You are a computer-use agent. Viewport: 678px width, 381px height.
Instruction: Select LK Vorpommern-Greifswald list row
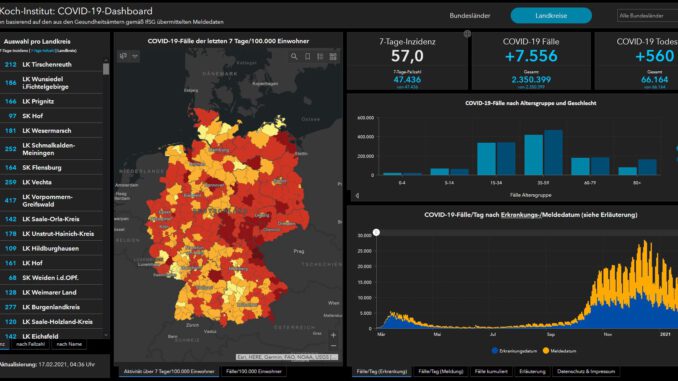51,201
